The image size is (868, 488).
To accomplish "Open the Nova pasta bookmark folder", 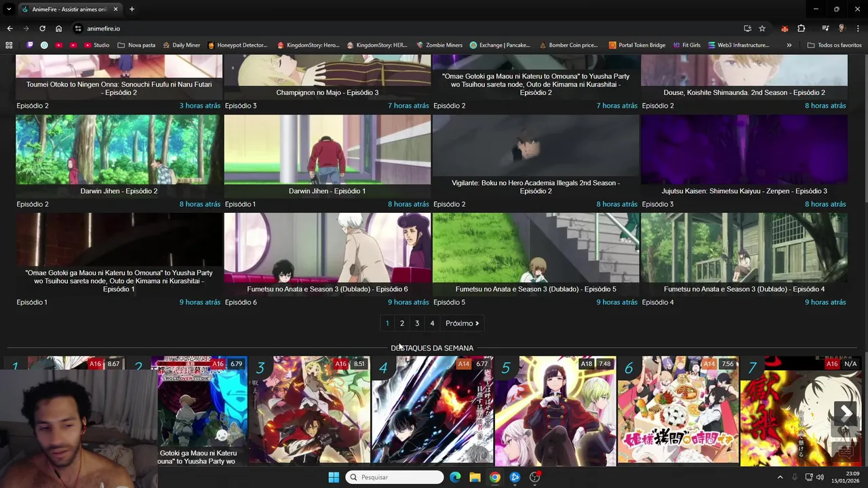I will (136, 45).
